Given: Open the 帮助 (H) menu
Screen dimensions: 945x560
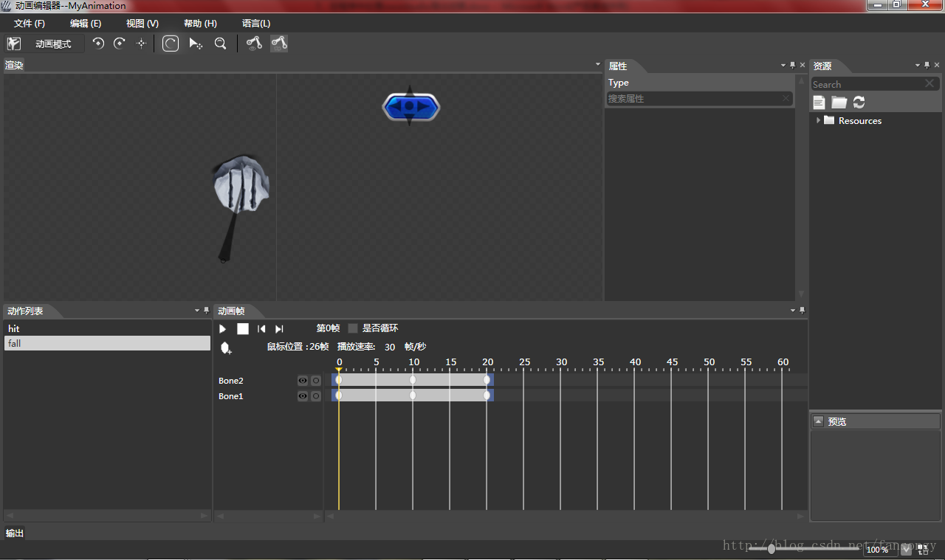Looking at the screenshot, I should [x=200, y=24].
